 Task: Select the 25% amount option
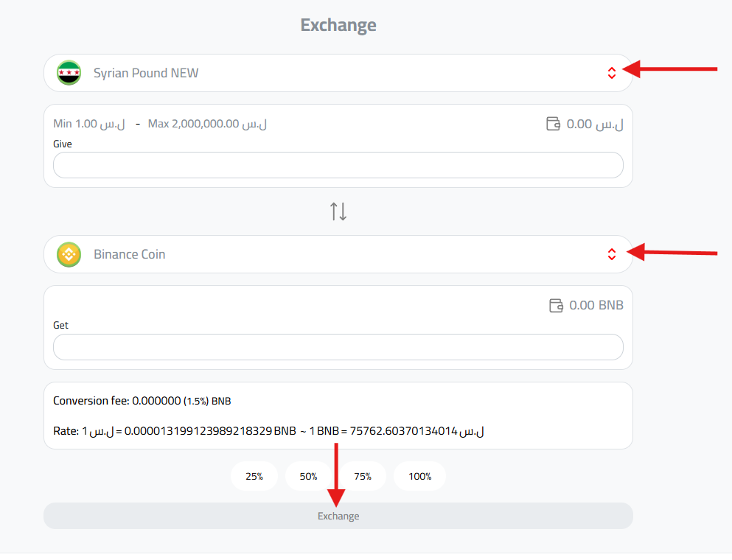254,476
